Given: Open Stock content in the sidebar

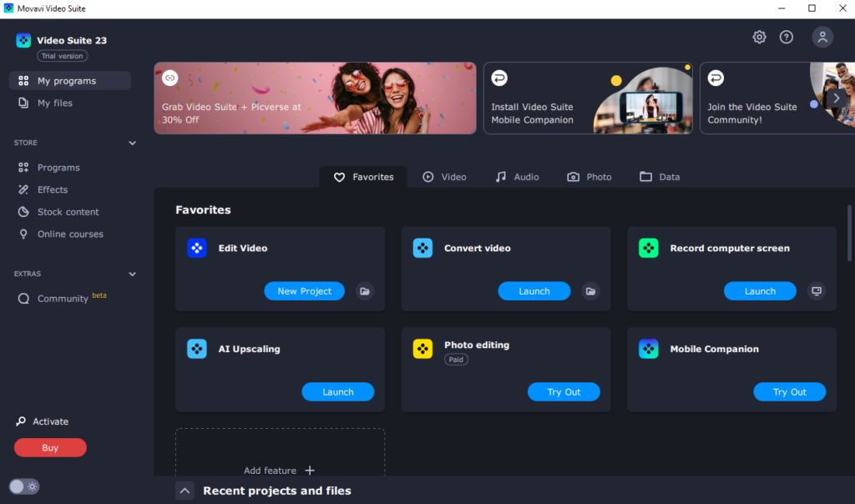Looking at the screenshot, I should click(68, 212).
